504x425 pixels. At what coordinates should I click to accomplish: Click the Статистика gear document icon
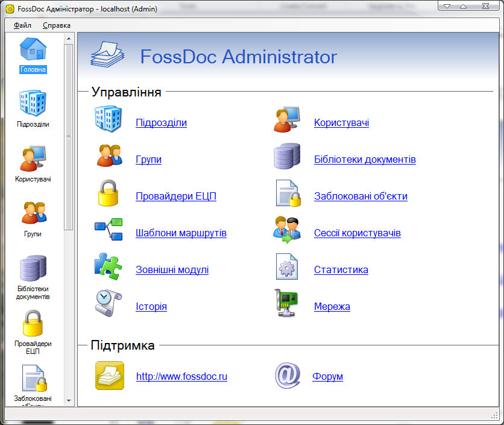pyautogui.click(x=287, y=266)
